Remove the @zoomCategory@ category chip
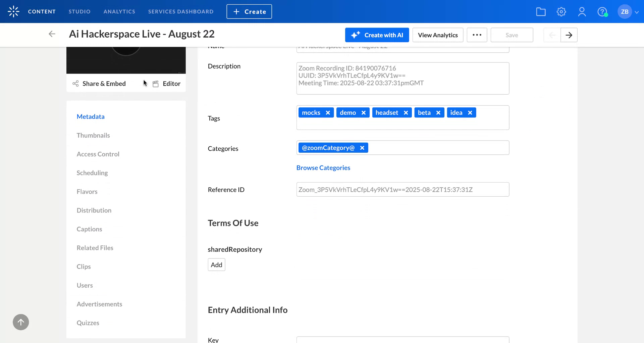This screenshot has height=343, width=644. pyautogui.click(x=362, y=148)
